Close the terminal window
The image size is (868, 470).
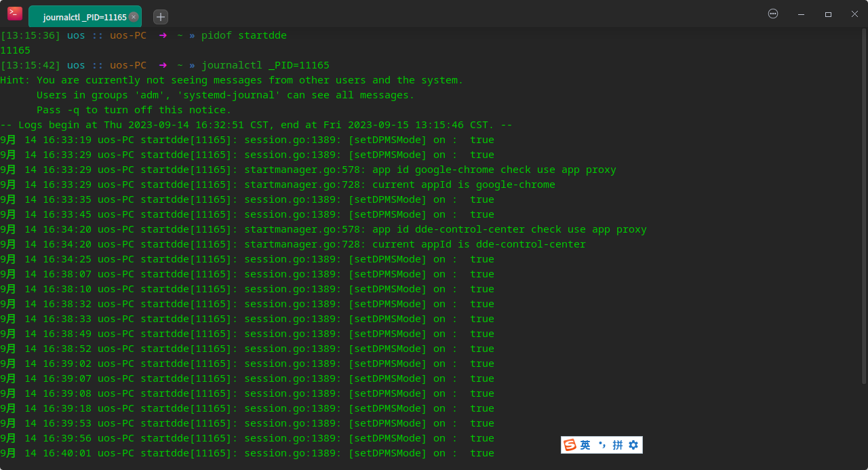click(x=854, y=14)
